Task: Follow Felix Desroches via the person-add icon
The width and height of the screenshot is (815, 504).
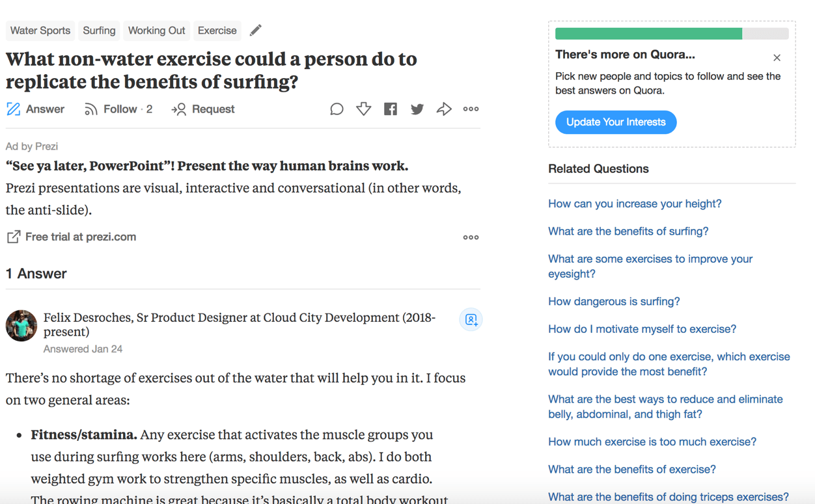Action: (x=471, y=320)
